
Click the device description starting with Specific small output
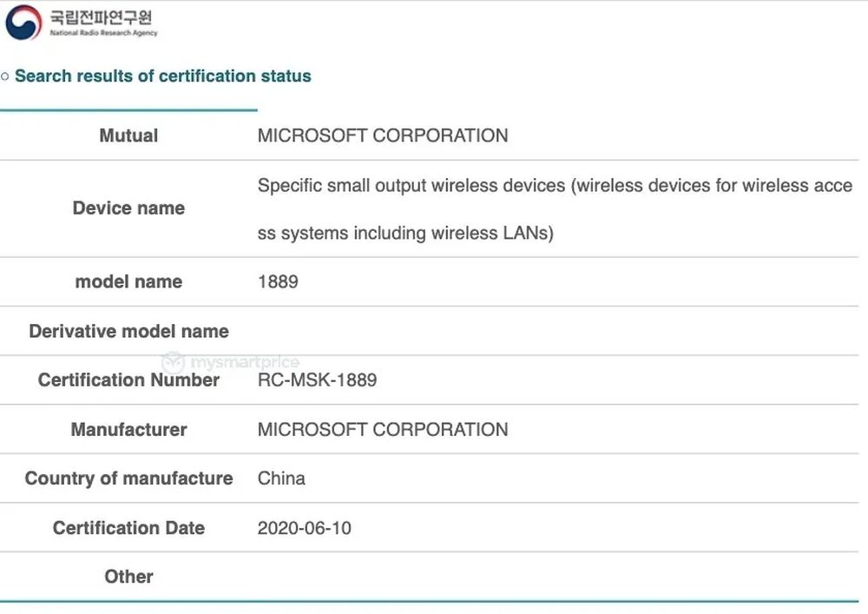(555, 185)
